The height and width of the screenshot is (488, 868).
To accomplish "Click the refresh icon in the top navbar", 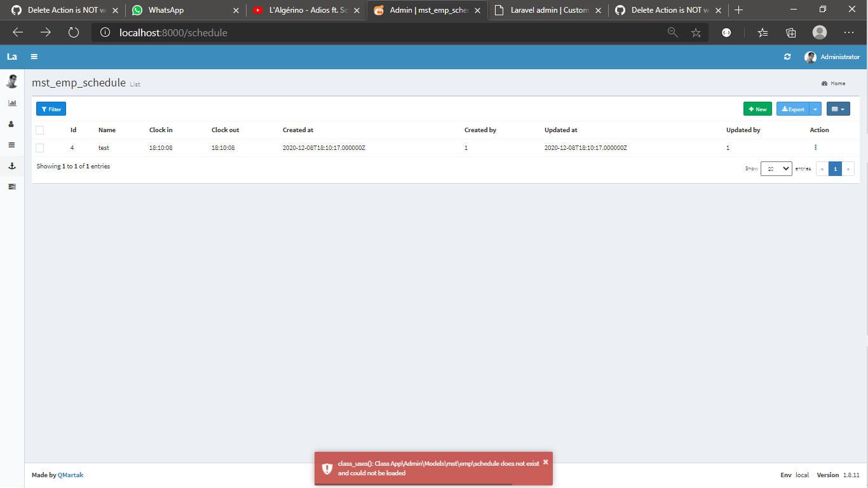I will pos(787,57).
